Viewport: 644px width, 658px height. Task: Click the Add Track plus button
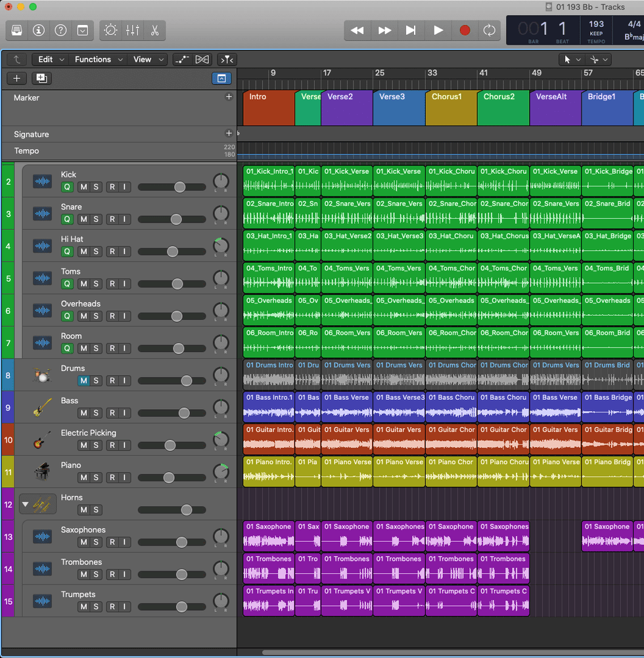pyautogui.click(x=17, y=78)
